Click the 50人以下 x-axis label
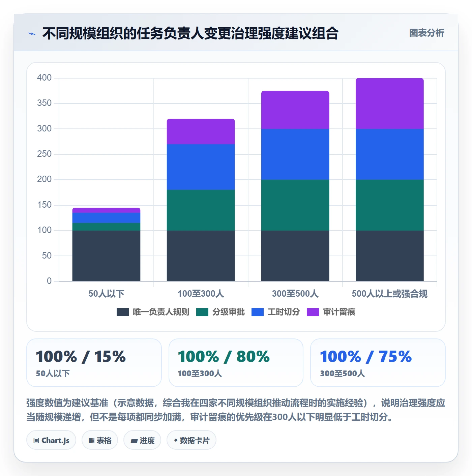The width and height of the screenshot is (472, 476). tap(107, 294)
